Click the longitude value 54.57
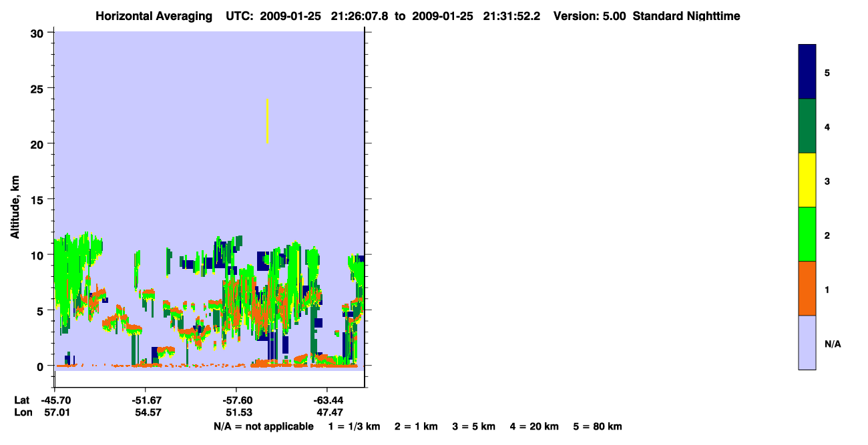The height and width of the screenshot is (445, 868). [148, 412]
